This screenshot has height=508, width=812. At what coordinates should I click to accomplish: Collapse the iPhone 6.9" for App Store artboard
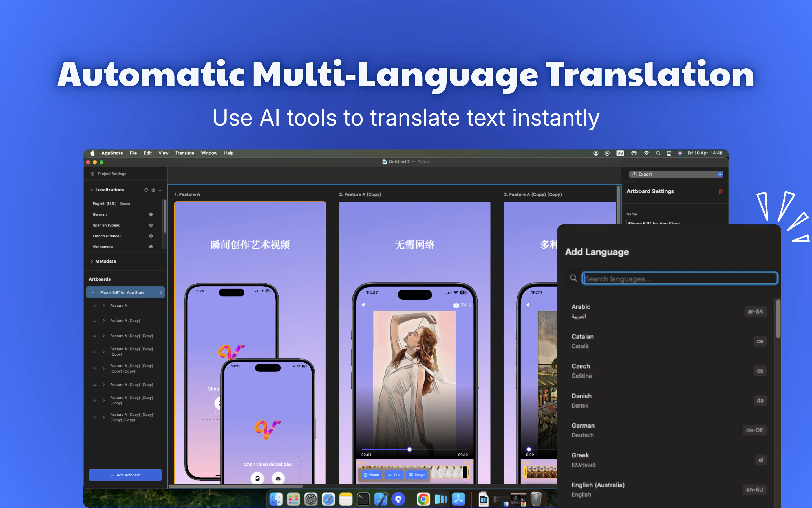(x=93, y=292)
